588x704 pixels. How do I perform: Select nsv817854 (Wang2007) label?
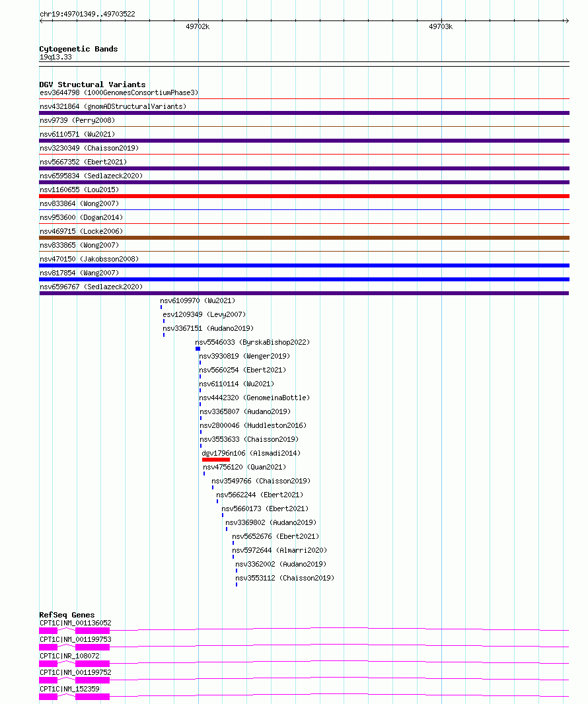pos(79,273)
